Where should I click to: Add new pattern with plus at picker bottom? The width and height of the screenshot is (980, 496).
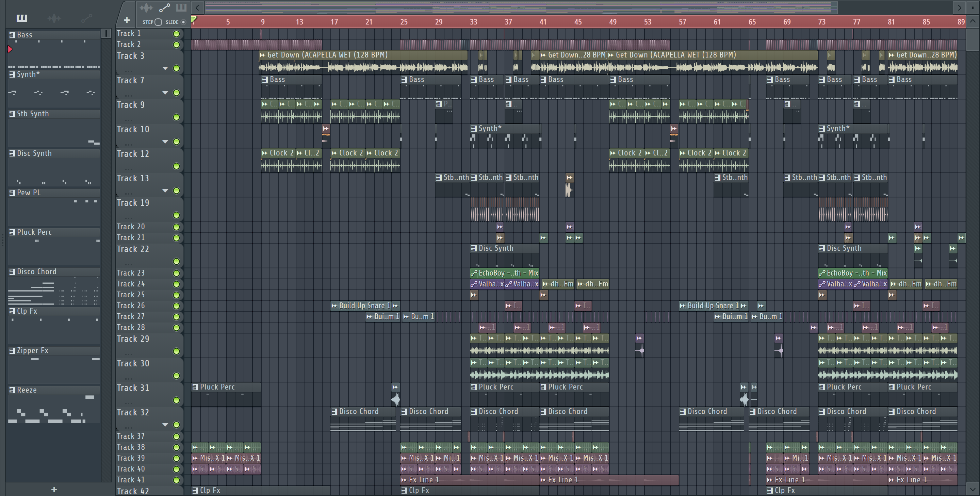[54, 490]
